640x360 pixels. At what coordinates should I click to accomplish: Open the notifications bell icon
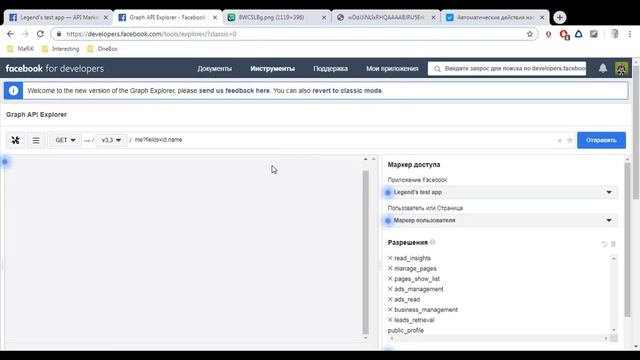coord(603,68)
